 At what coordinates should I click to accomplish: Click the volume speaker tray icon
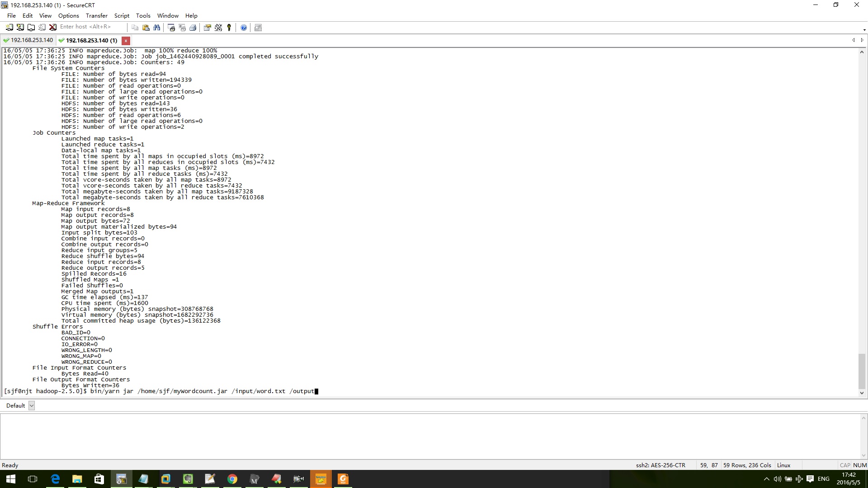pyautogui.click(x=777, y=479)
